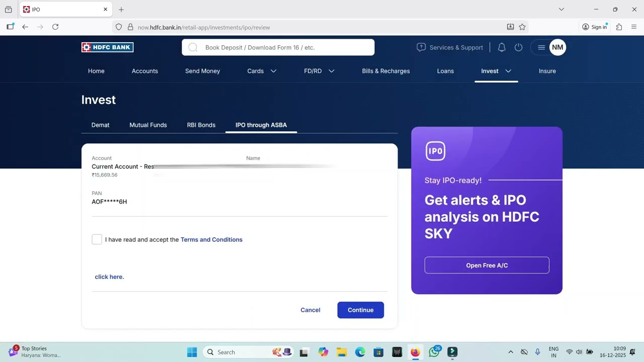Click the install/download page icon in address bar
This screenshot has height=362, width=644.
pyautogui.click(x=510, y=27)
